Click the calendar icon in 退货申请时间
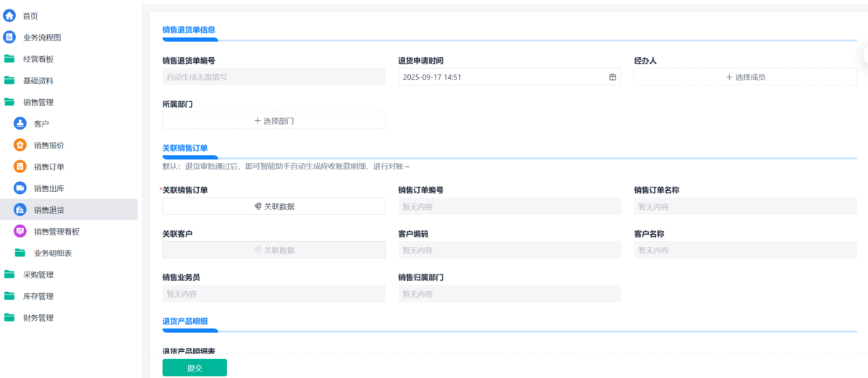Image resolution: width=868 pixels, height=378 pixels. [x=612, y=77]
